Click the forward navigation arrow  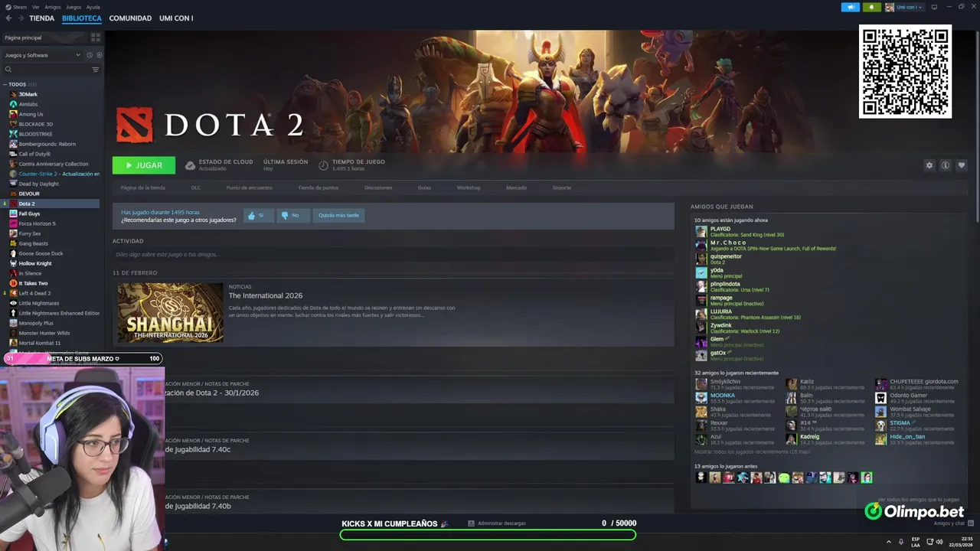[x=21, y=18]
